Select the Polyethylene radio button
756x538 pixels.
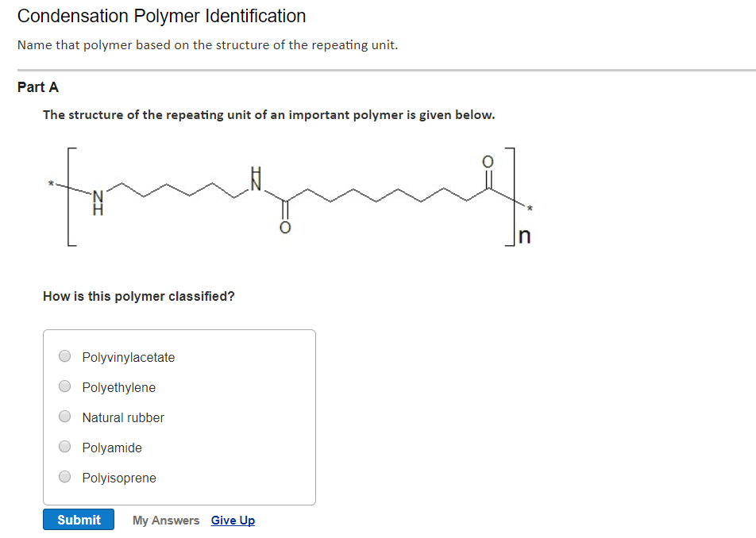point(64,386)
